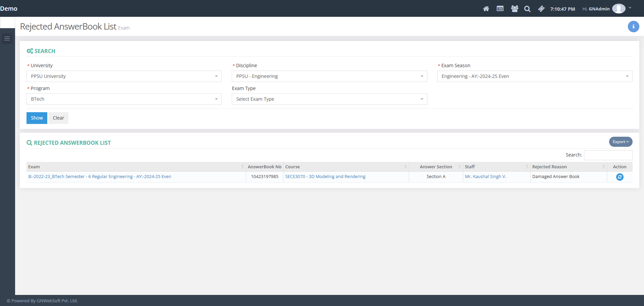The height and width of the screenshot is (306, 644).
Task: Click the magnifier search icon in header
Action: [x=527, y=9]
